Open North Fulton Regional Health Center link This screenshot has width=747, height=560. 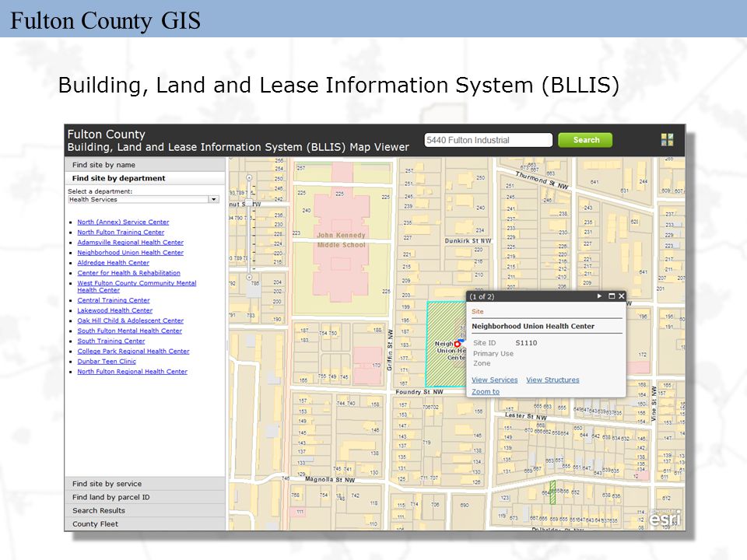132,372
